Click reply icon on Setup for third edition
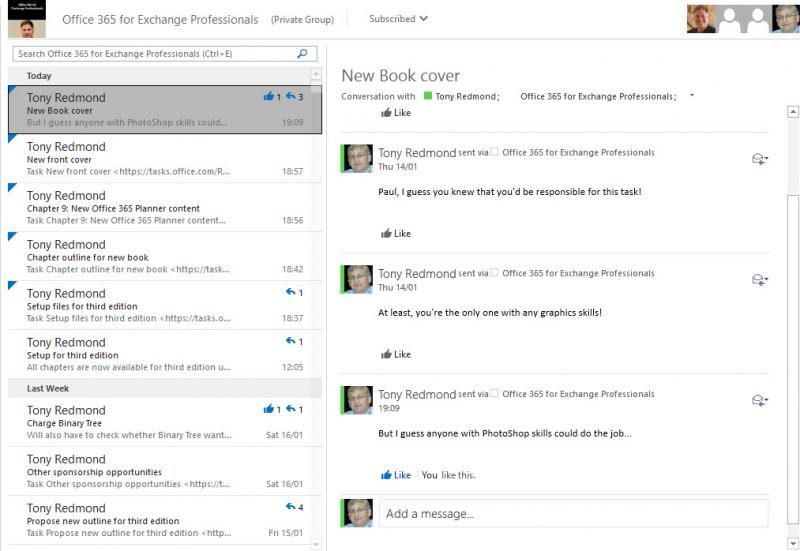 point(291,341)
